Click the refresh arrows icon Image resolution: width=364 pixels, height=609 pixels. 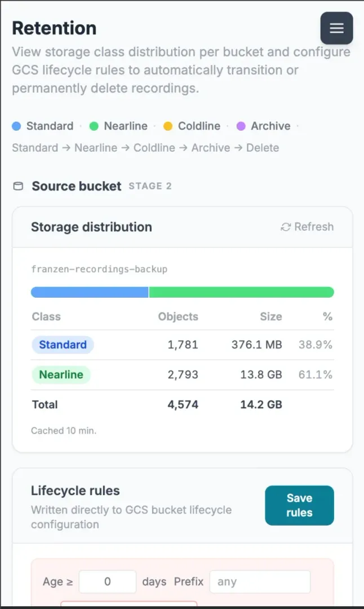tap(286, 227)
